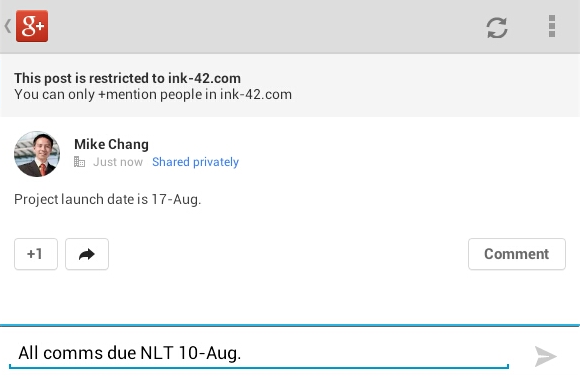The width and height of the screenshot is (580, 377).
Task: Tap the back chevron beside the Google+ logo
Action: [7, 26]
